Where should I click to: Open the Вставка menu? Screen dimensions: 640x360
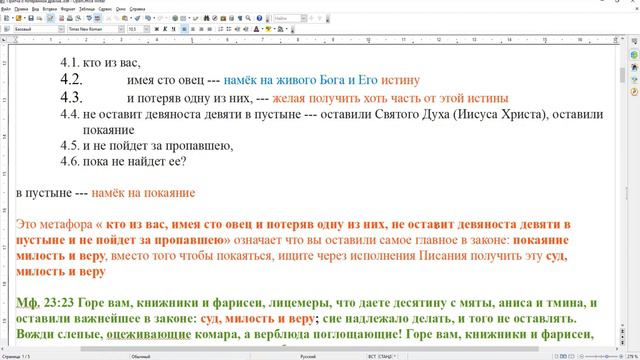click(50, 9)
